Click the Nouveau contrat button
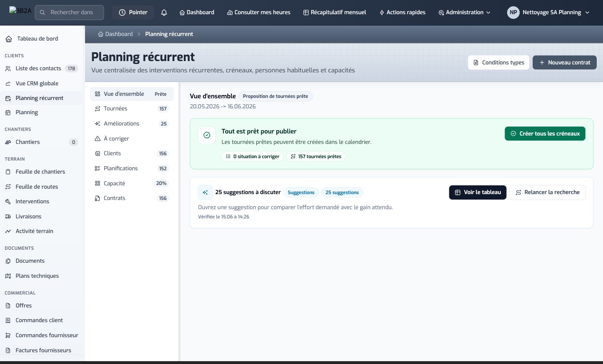603x364 pixels. point(564,62)
